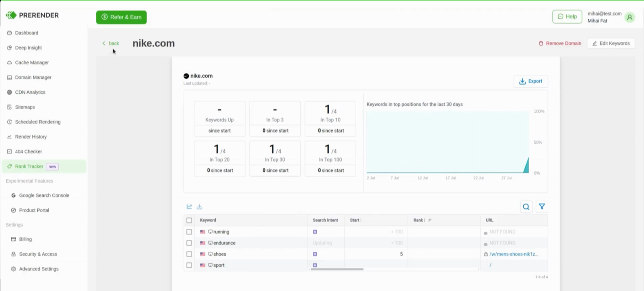
Task: Click NOT FOUND in the running row
Action: 502,232
